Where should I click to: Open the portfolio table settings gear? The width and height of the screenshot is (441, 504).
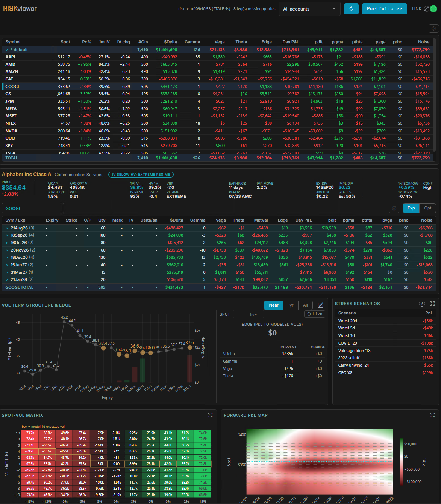pyautogui.click(x=434, y=29)
